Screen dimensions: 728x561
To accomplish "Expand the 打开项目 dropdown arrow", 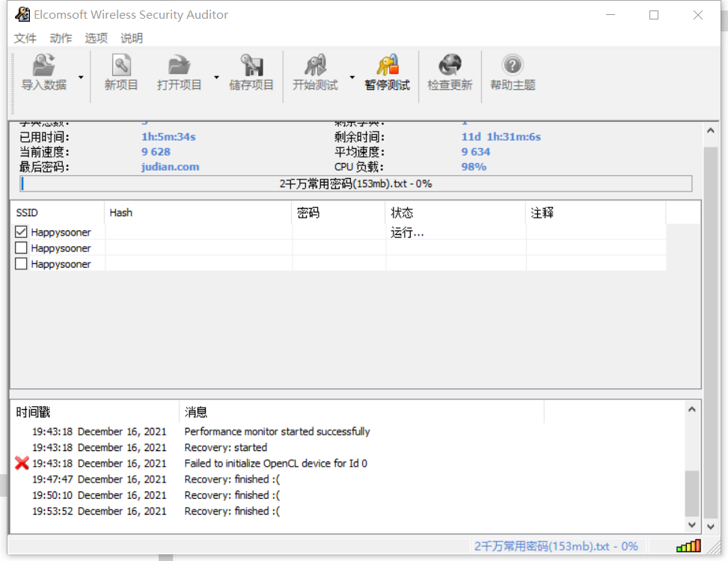I will [216, 77].
